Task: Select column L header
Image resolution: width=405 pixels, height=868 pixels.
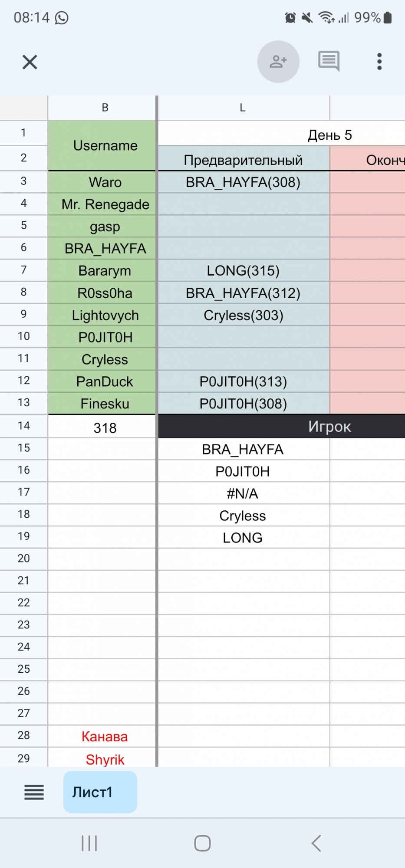Action: pos(243,108)
